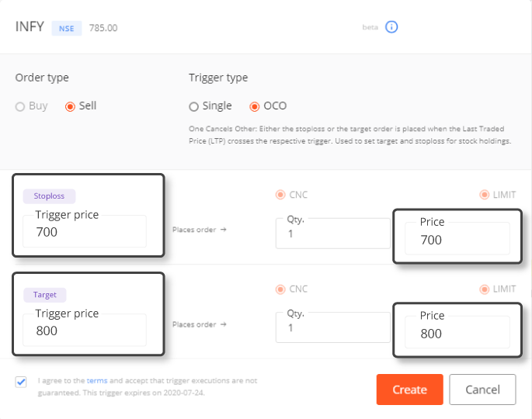Viewport: 532px width, 419px height.
Task: Open the terms link
Action: [97, 381]
